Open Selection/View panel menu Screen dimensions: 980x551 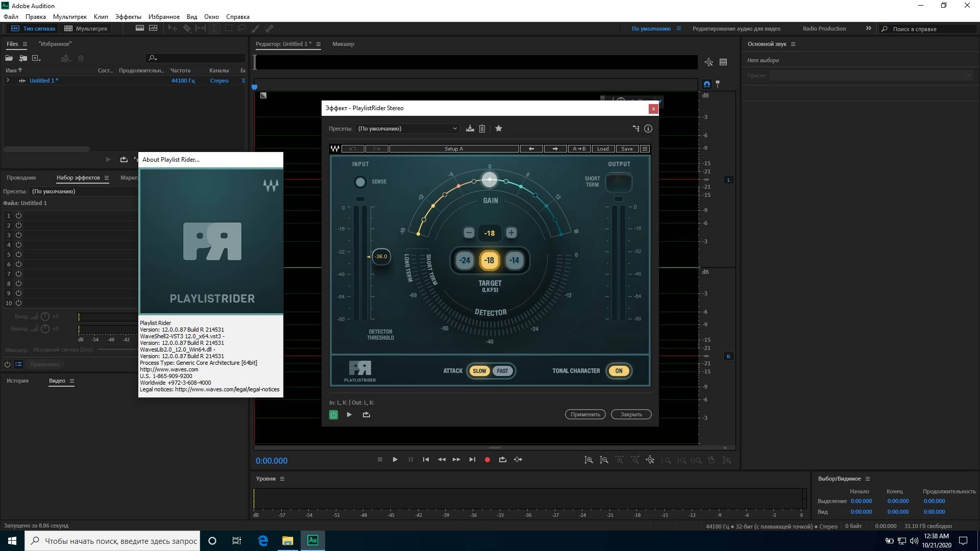click(867, 479)
